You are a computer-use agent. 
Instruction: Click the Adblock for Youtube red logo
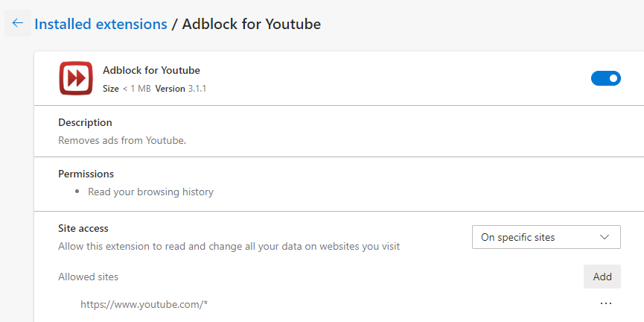(x=75, y=78)
